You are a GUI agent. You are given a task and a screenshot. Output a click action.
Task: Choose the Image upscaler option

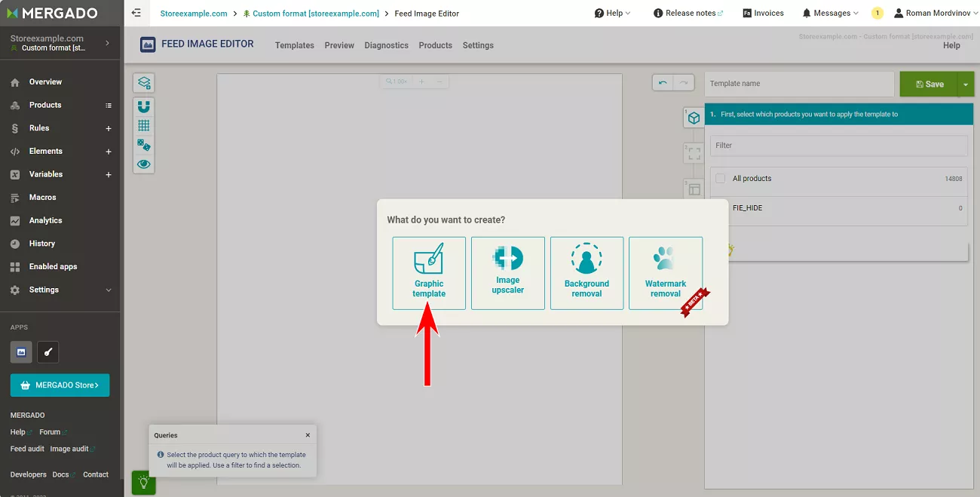click(508, 273)
